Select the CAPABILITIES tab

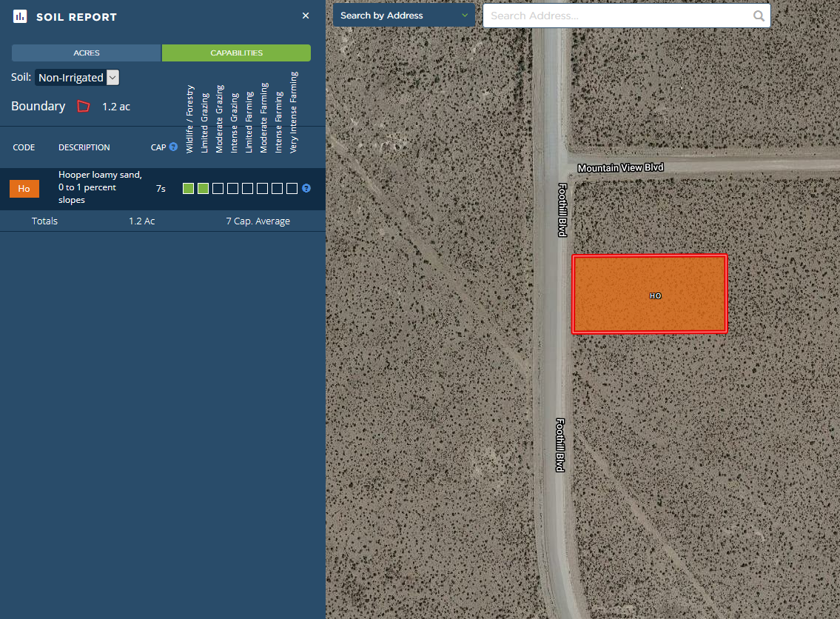tap(236, 53)
